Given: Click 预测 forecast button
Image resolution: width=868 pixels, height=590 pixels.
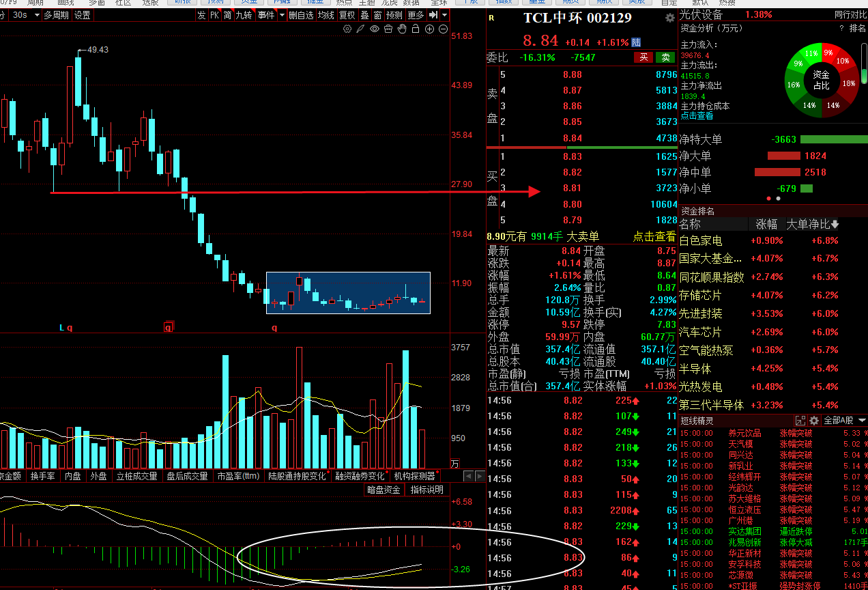Looking at the screenshot, I should [x=394, y=15].
